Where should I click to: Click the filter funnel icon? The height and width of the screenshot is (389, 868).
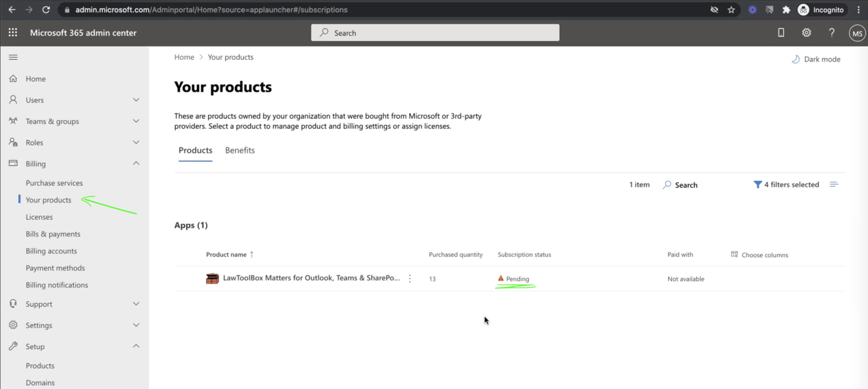point(757,185)
